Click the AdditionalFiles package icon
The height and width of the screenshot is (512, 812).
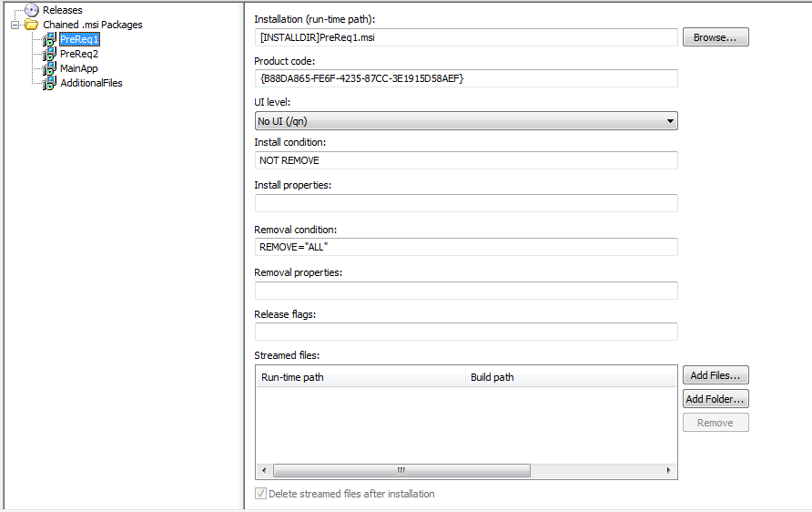click(x=49, y=83)
